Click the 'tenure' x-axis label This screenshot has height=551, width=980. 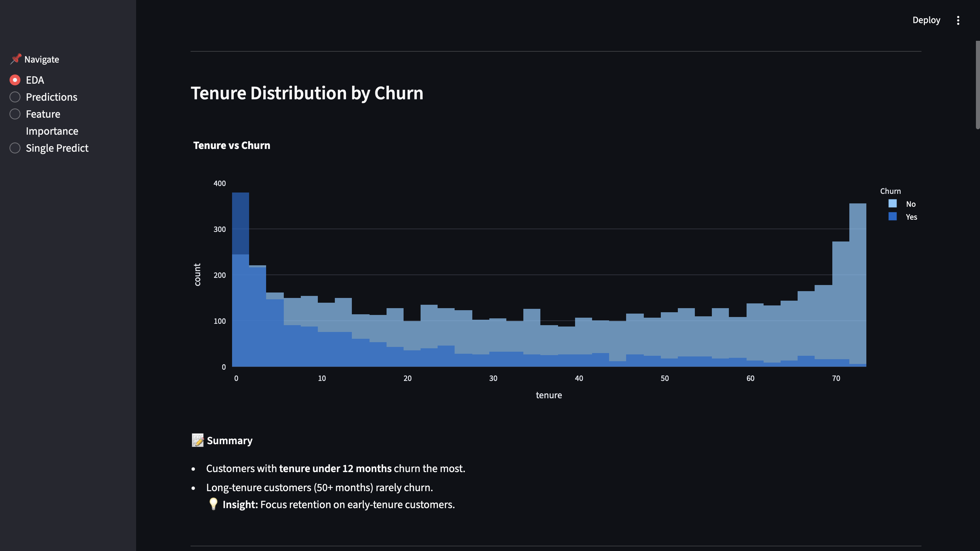click(x=549, y=395)
